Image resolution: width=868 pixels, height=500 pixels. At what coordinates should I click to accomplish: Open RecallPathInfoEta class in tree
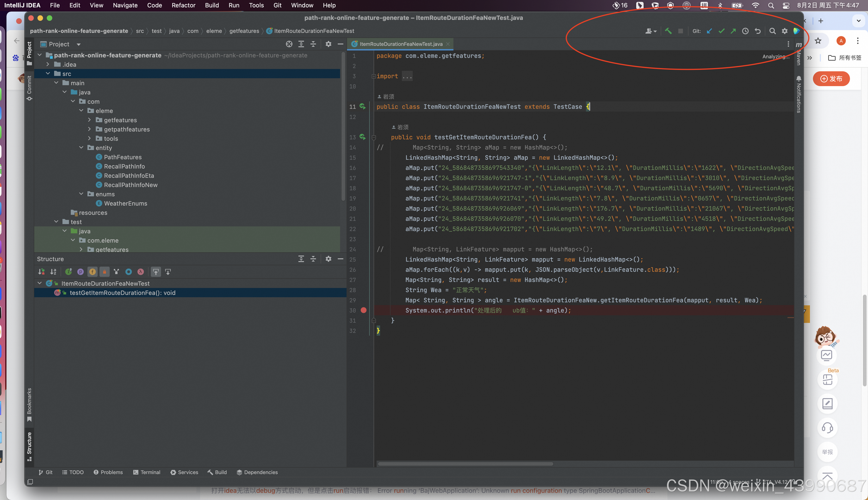[129, 175]
